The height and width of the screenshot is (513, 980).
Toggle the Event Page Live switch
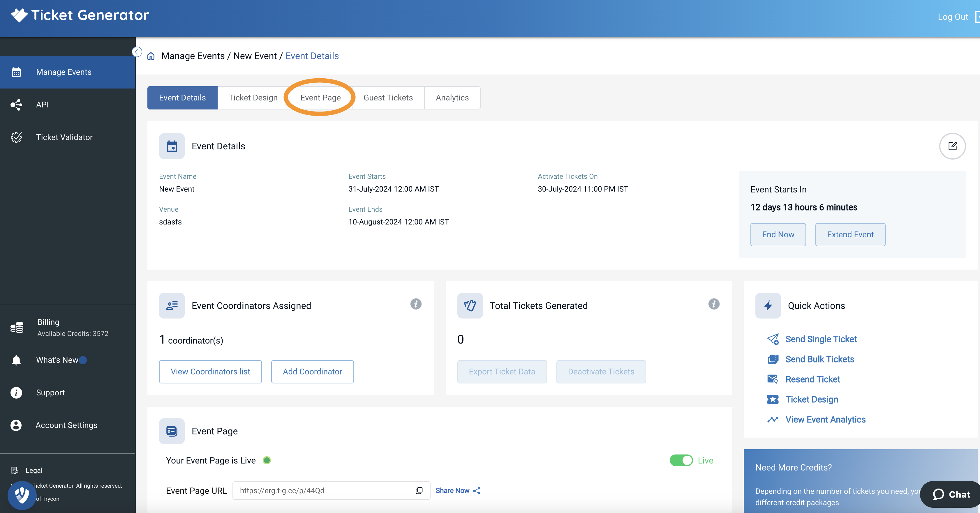[681, 461]
